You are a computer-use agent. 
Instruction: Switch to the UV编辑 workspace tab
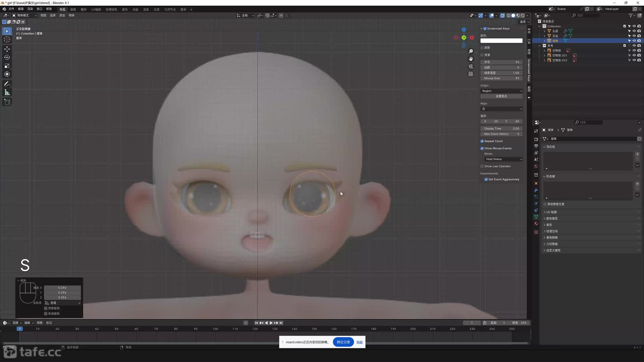tap(96, 9)
